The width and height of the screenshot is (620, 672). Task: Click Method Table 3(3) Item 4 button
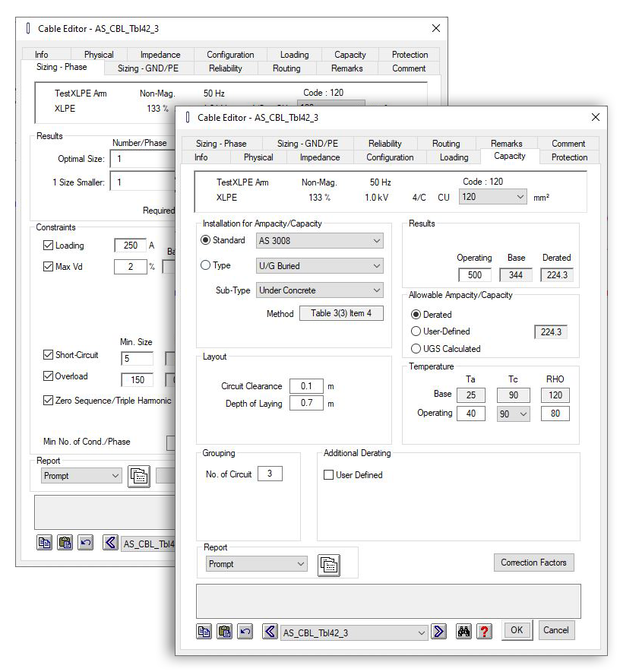click(341, 313)
